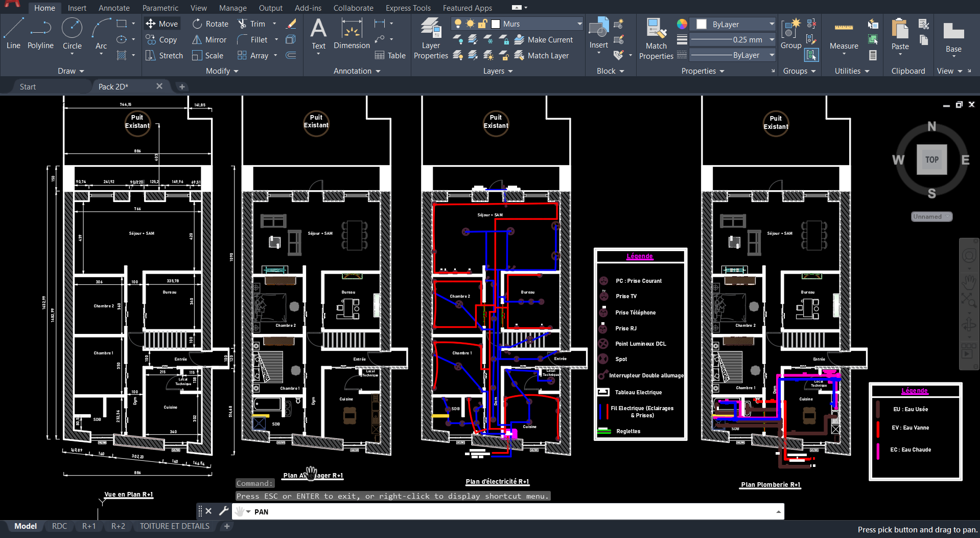
Task: Select the Line drawing tool
Action: click(13, 34)
